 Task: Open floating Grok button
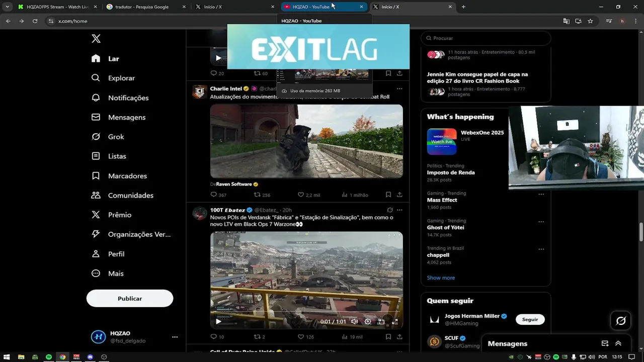(x=621, y=321)
